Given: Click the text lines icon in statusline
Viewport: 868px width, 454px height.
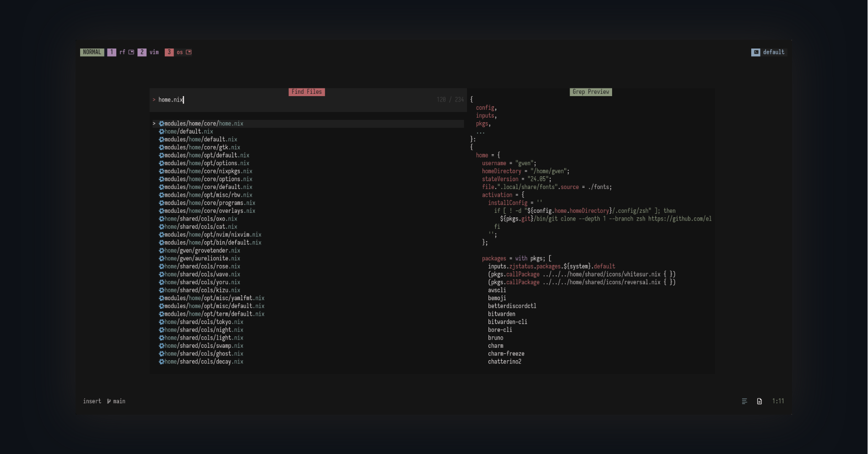Looking at the screenshot, I should (744, 401).
